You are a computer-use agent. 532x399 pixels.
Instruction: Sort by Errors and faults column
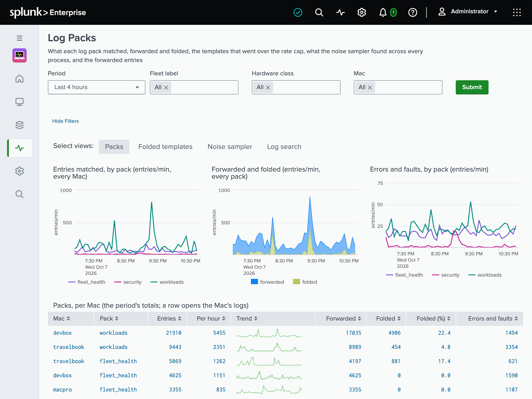coord(493,319)
